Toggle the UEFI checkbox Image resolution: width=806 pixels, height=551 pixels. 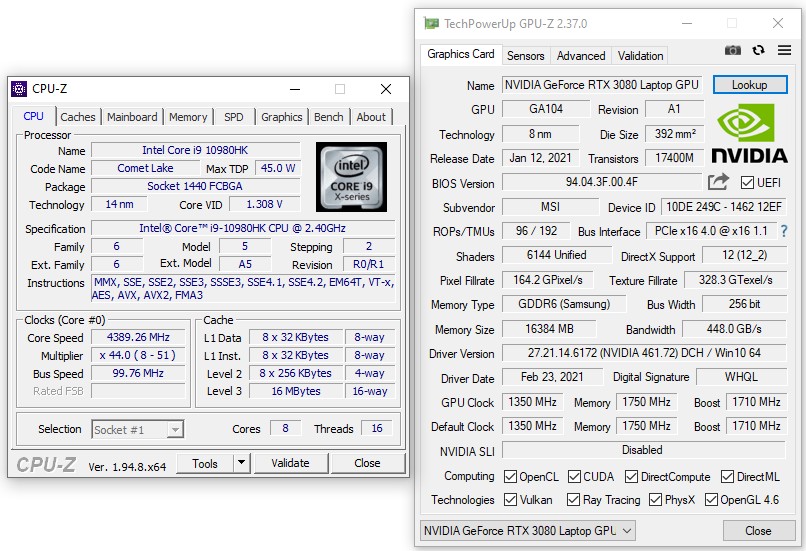(747, 183)
